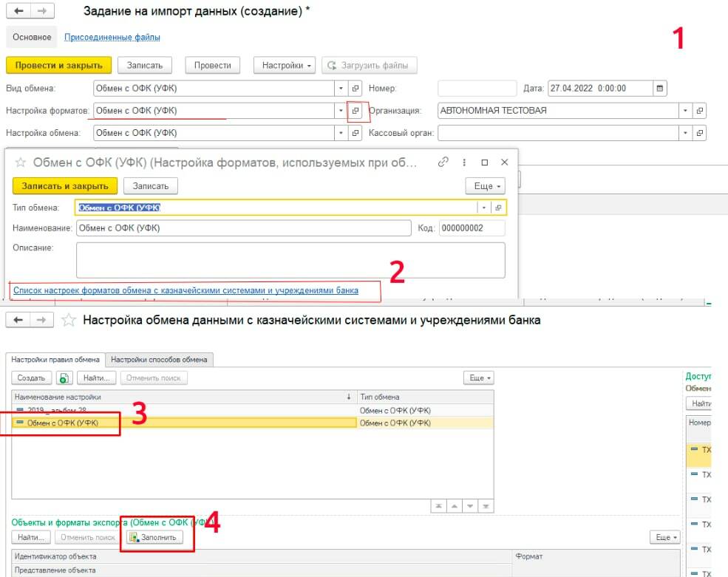Click into the Описание text field

(x=290, y=260)
